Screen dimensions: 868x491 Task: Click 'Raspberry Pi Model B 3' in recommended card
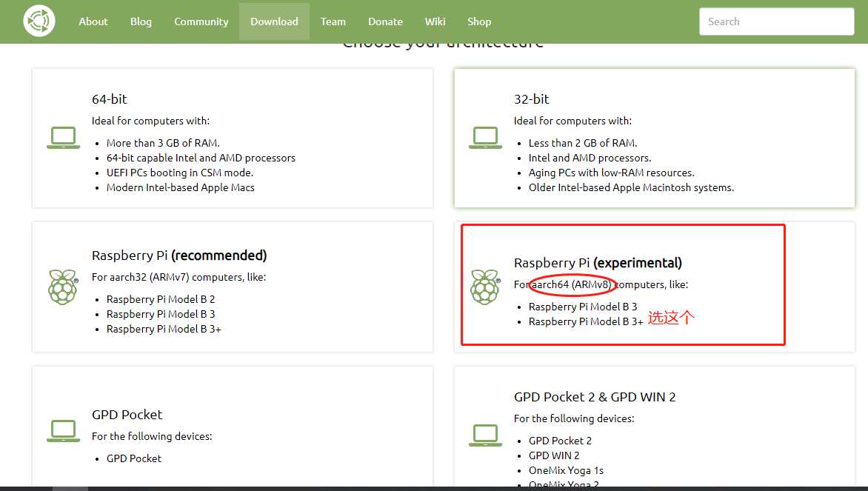point(161,314)
